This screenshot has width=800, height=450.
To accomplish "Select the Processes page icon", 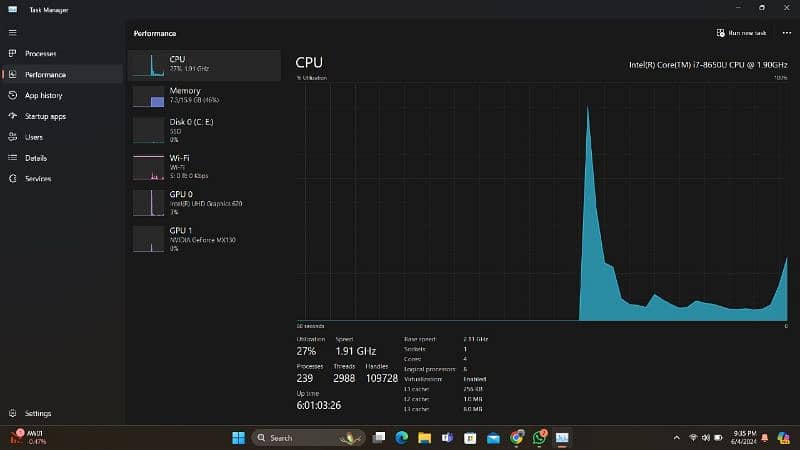I will 13,53.
